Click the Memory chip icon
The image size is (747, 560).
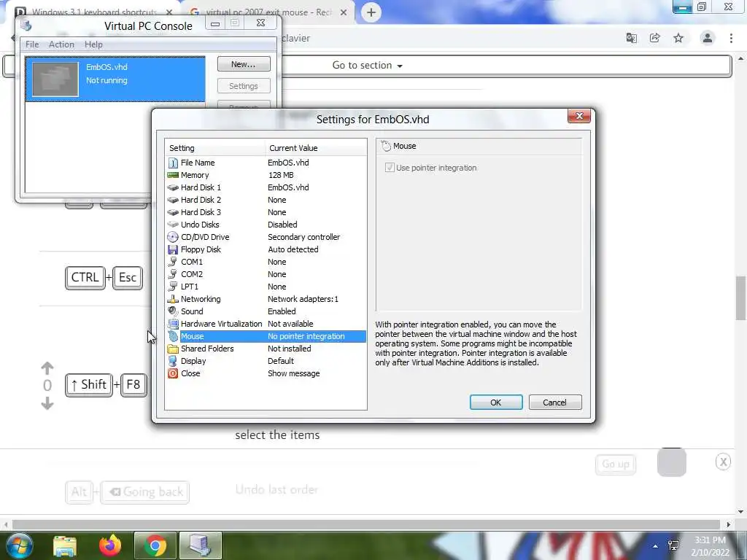(173, 175)
